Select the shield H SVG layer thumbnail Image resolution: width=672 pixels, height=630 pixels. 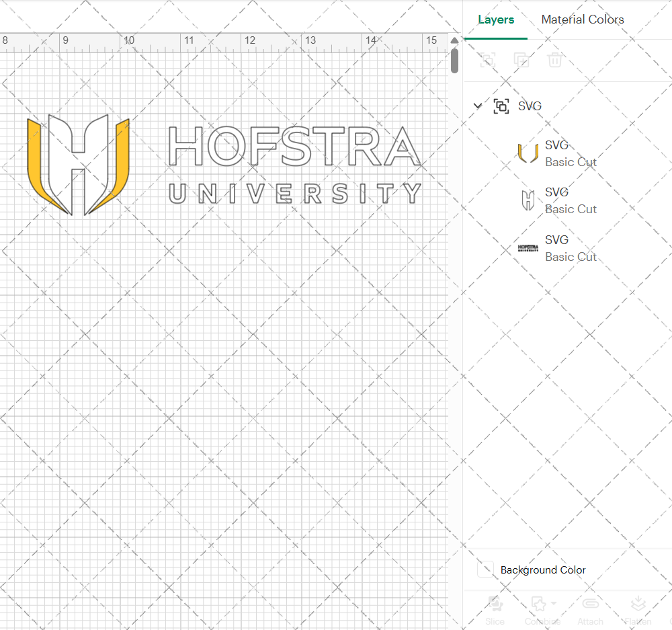(528, 200)
